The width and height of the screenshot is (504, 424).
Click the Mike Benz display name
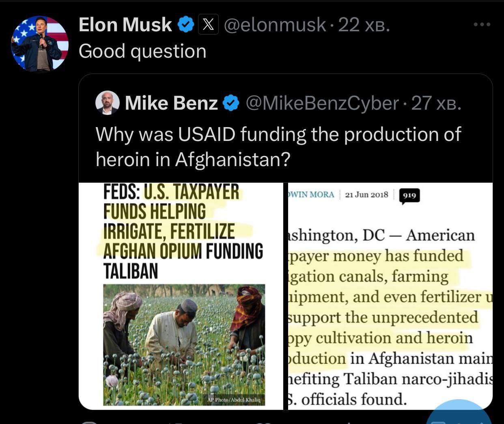click(x=171, y=103)
